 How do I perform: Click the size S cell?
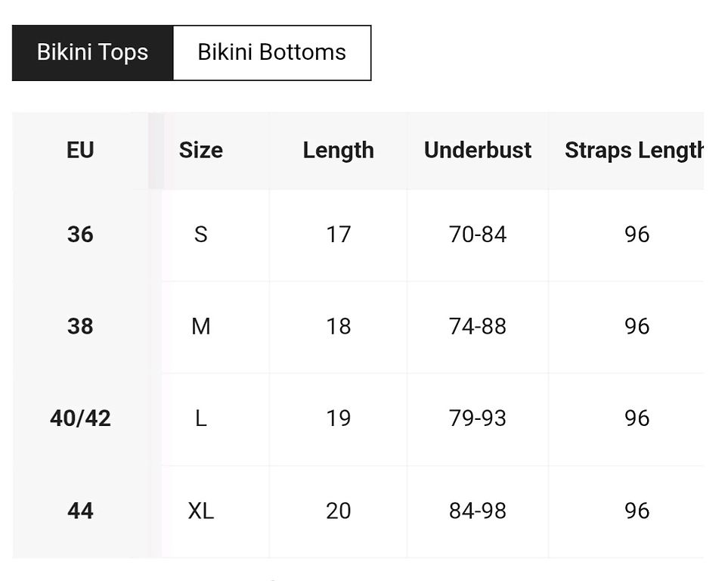(200, 235)
